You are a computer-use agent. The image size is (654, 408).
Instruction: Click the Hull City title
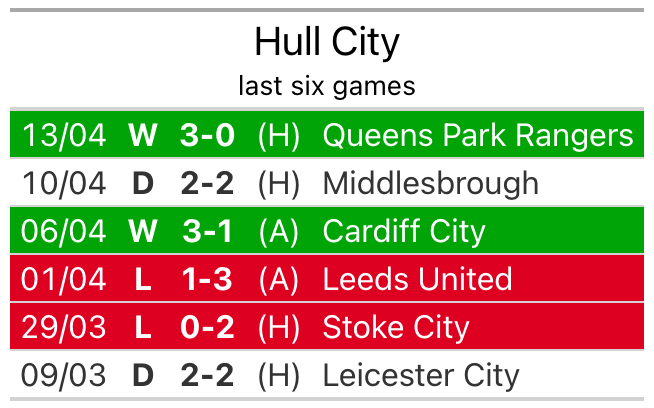[x=327, y=43]
